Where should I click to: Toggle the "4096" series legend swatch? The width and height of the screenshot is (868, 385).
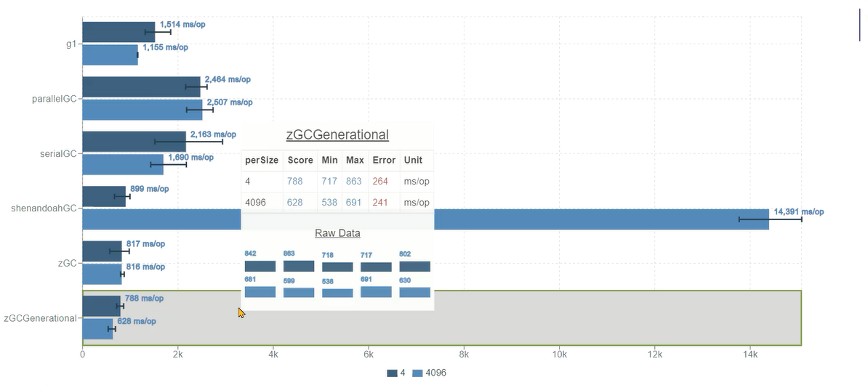click(x=417, y=373)
